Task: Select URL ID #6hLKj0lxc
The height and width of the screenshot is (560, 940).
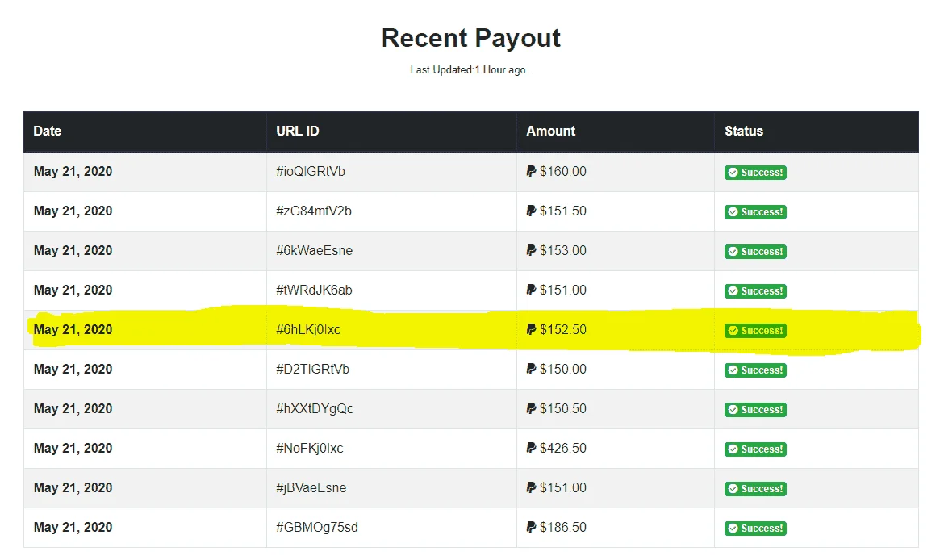Action: pyautogui.click(x=308, y=330)
